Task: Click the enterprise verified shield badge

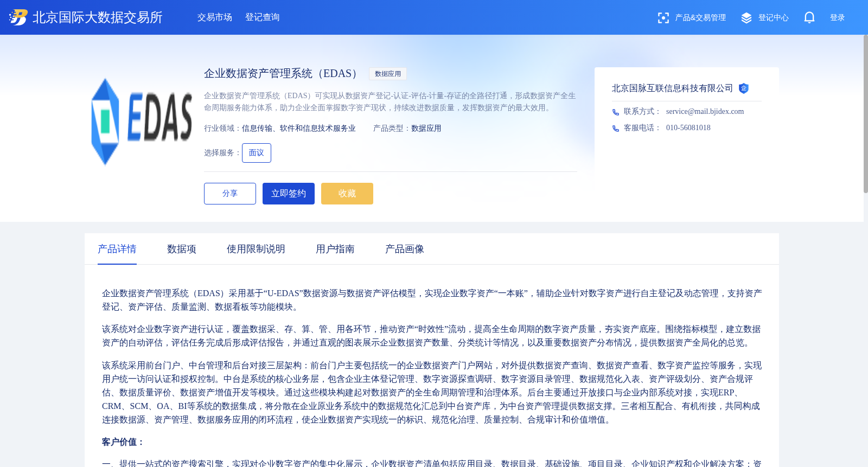Action: (x=744, y=88)
